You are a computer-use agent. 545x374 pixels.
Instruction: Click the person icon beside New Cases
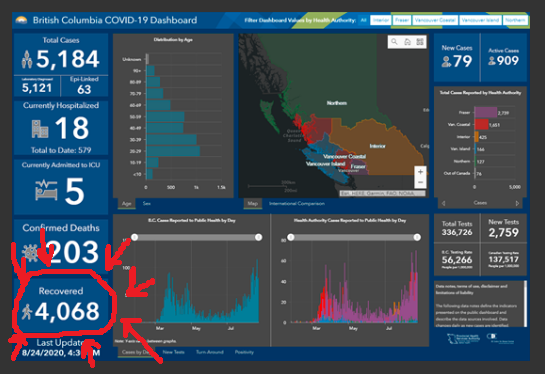point(446,62)
